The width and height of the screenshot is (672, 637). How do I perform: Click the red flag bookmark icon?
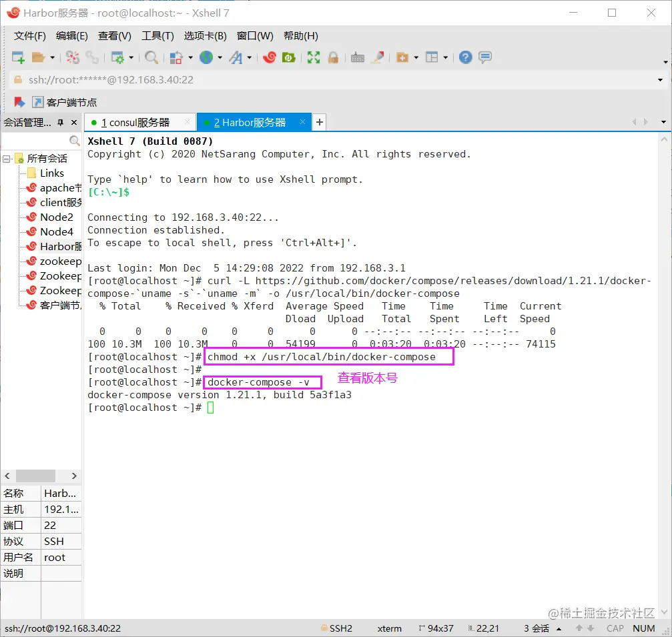(19, 102)
